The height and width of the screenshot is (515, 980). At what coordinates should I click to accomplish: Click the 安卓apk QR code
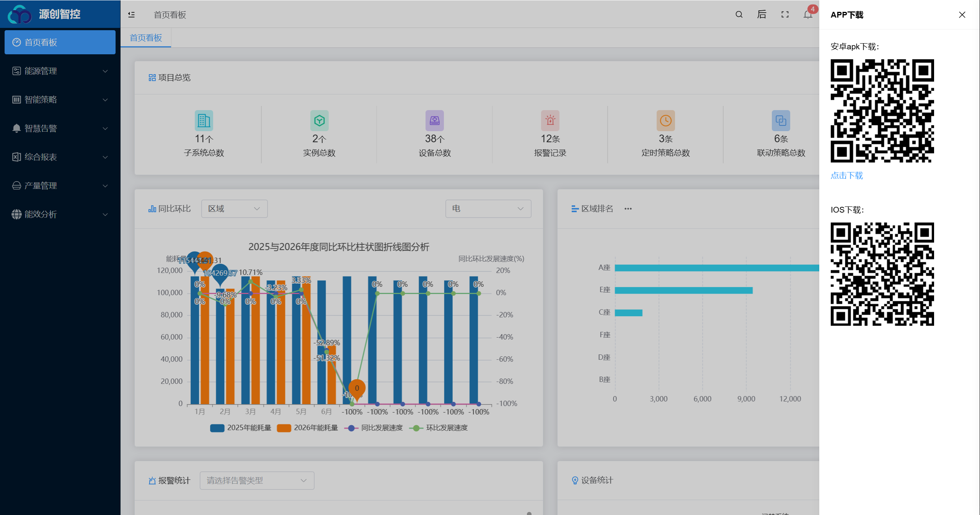[x=882, y=111]
